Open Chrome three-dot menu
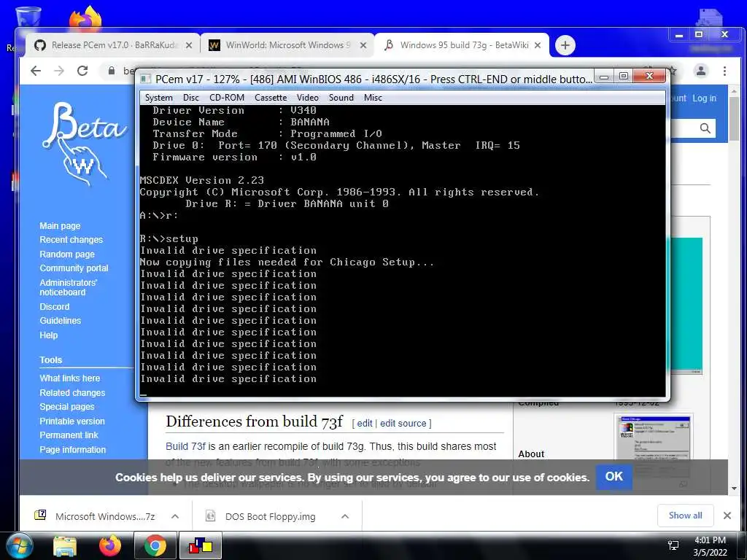The width and height of the screenshot is (747, 560). tap(724, 71)
